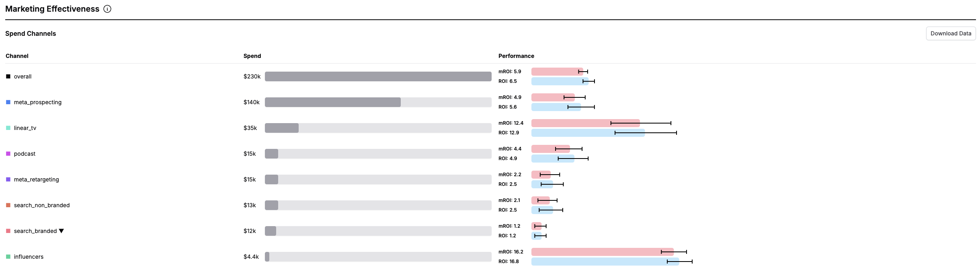This screenshot has width=980, height=272.
Task: Click the Spend column header
Action: (x=252, y=56)
